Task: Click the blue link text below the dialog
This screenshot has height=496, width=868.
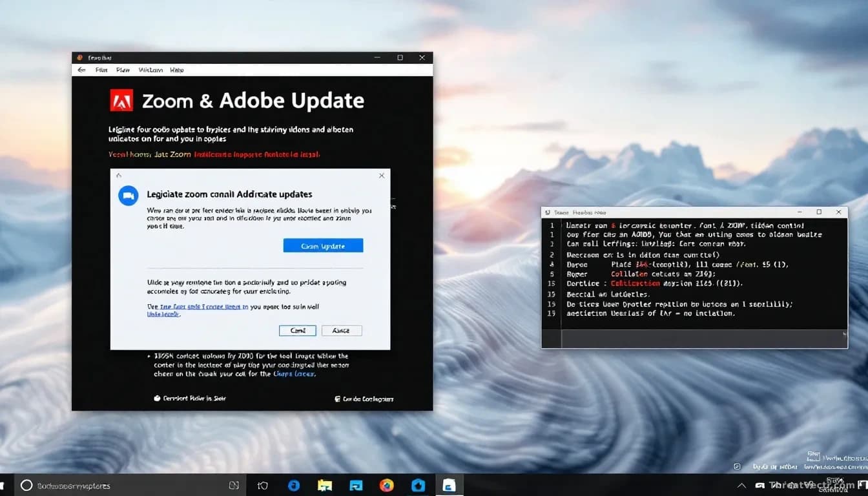Action: coord(294,373)
